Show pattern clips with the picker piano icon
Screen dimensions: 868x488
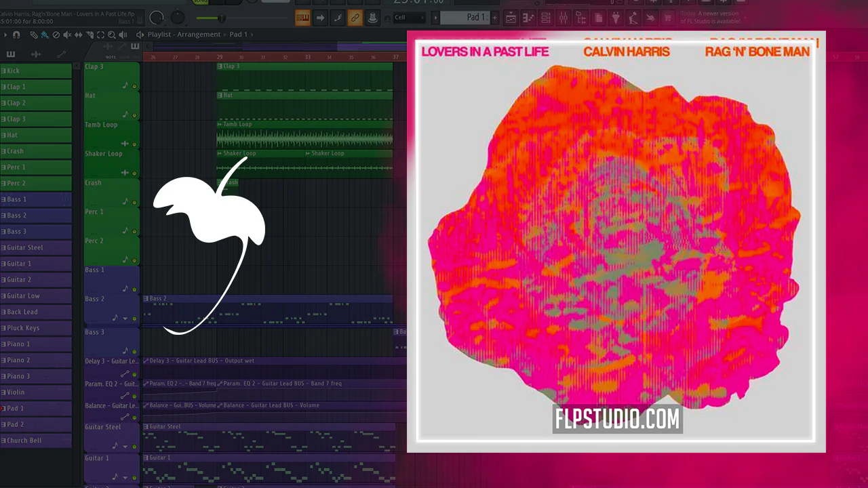(11, 54)
